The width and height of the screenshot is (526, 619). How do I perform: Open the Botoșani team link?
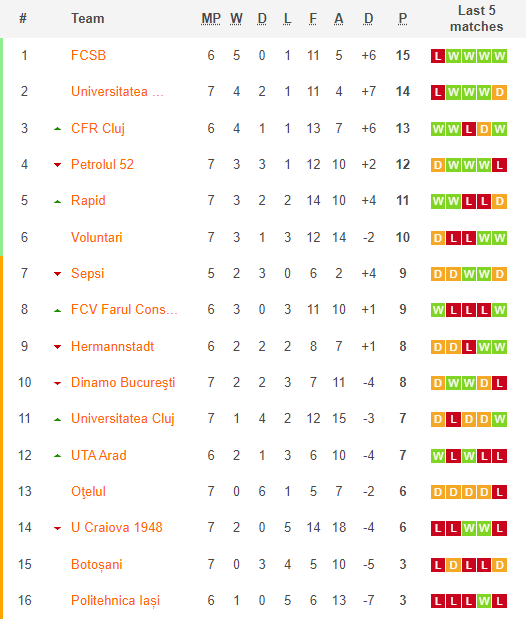97,565
